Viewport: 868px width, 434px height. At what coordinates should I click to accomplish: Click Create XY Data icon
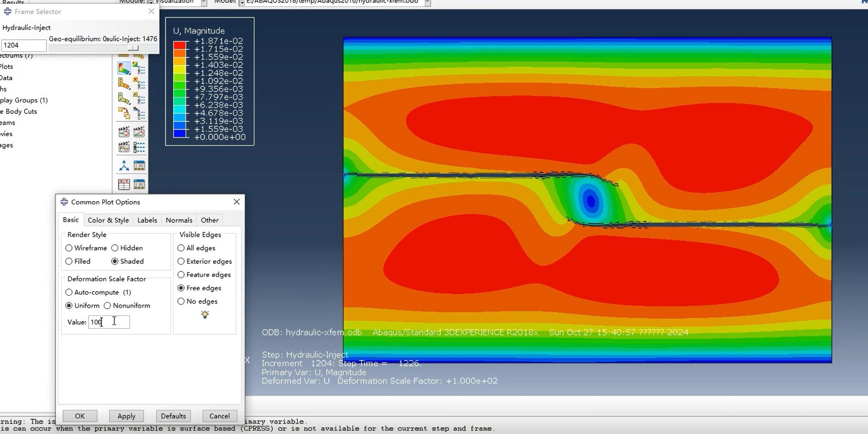123,184
